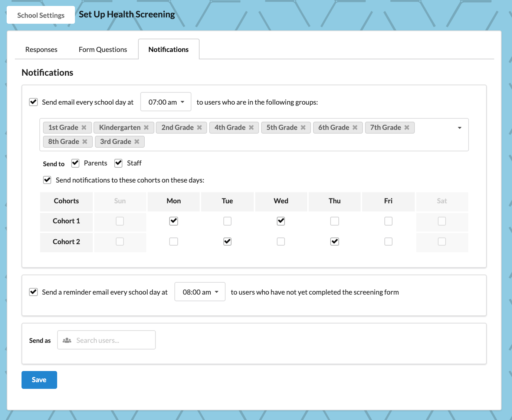Toggle Send notifications to these cohorts checkbox

(x=47, y=180)
